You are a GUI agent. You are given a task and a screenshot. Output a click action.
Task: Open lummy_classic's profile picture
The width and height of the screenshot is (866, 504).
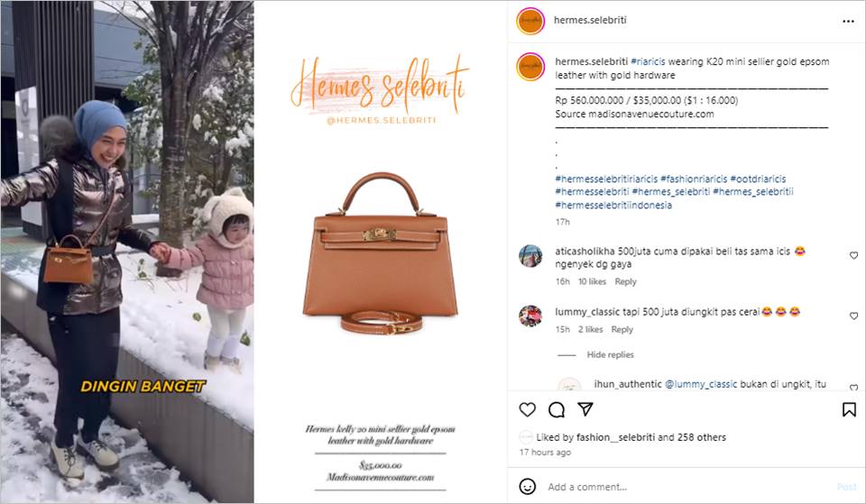(530, 316)
